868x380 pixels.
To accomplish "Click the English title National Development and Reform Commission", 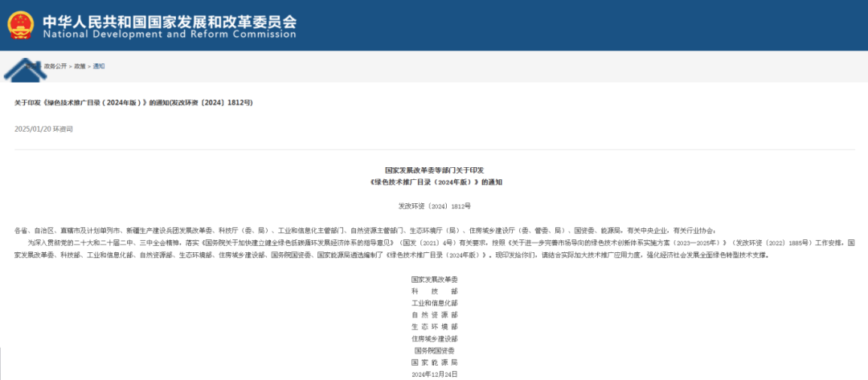I will coord(168,35).
